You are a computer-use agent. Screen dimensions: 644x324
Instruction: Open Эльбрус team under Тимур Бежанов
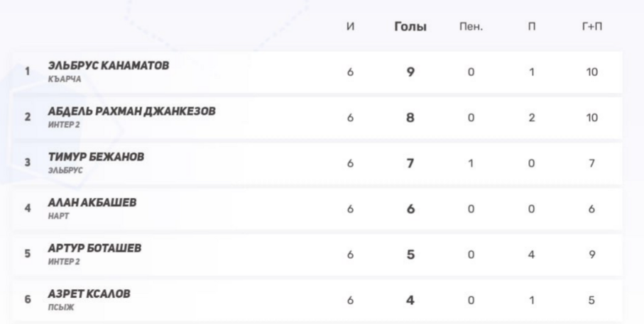62,170
